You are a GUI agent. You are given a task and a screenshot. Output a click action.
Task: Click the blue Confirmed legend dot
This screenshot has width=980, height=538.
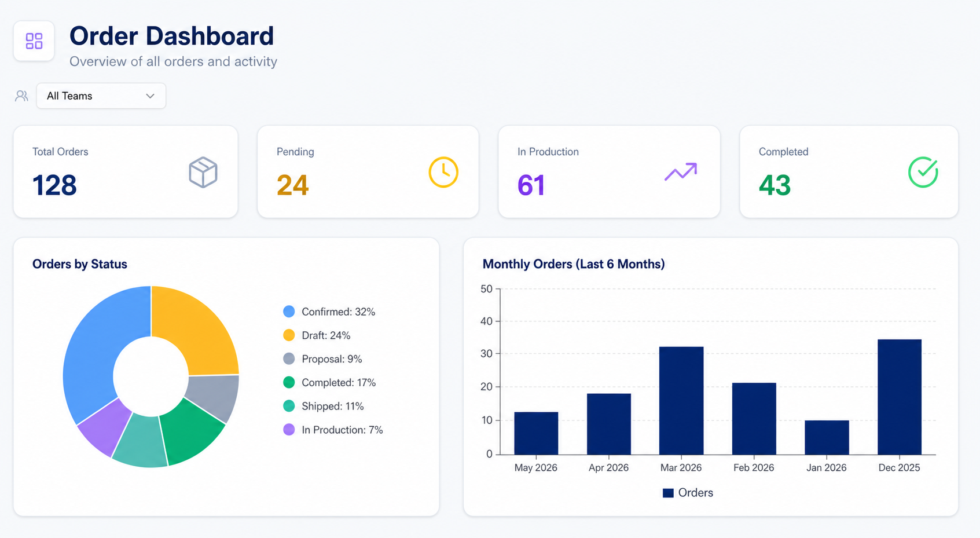coord(289,312)
